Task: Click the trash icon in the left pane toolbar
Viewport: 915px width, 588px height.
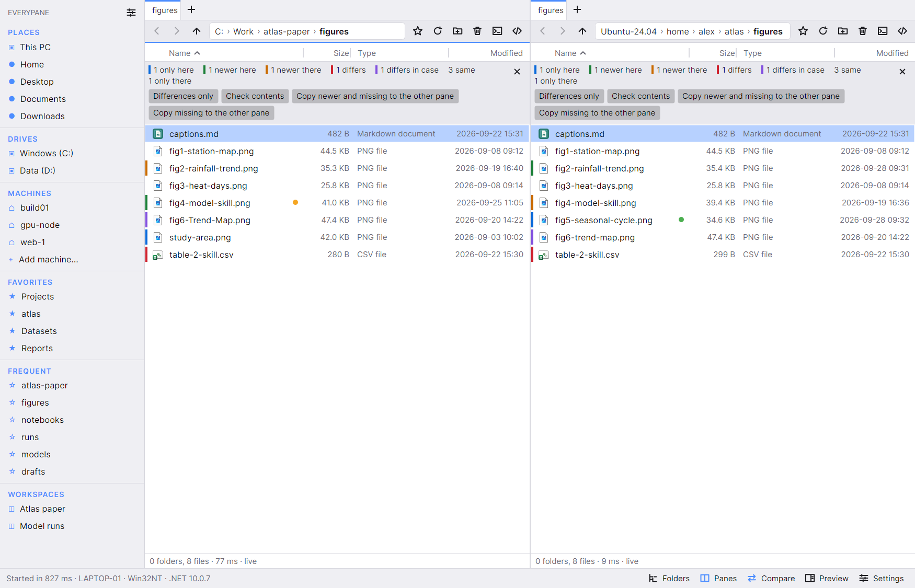Action: (x=477, y=31)
